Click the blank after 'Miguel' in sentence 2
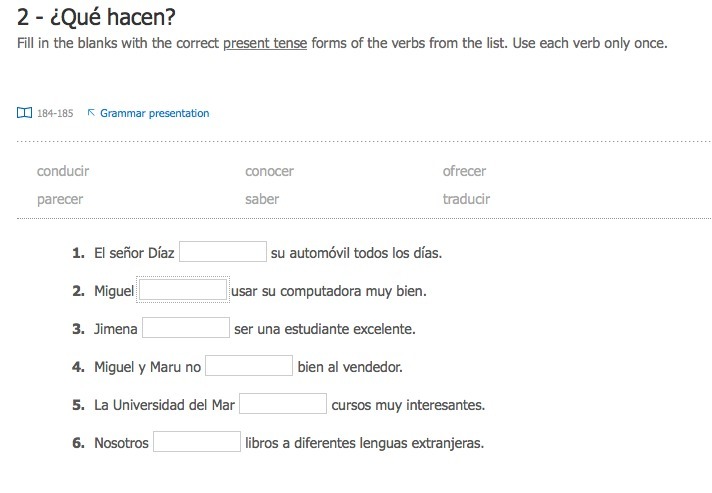 tap(183, 290)
